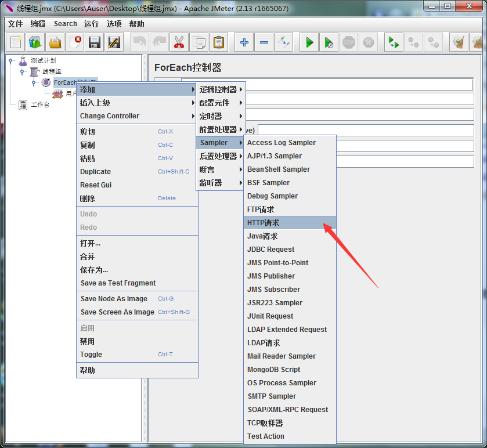
Task: Select the 线程组 tree node
Action: (52, 72)
